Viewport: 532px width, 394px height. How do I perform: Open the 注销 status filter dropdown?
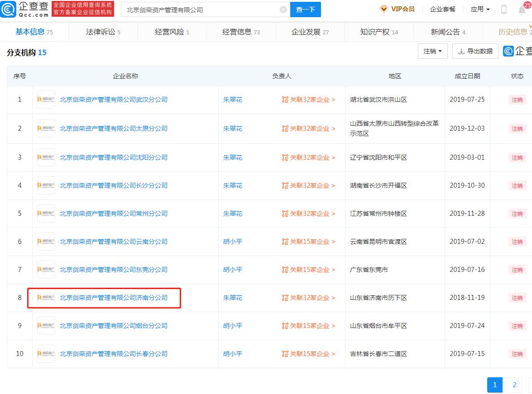tap(432, 51)
